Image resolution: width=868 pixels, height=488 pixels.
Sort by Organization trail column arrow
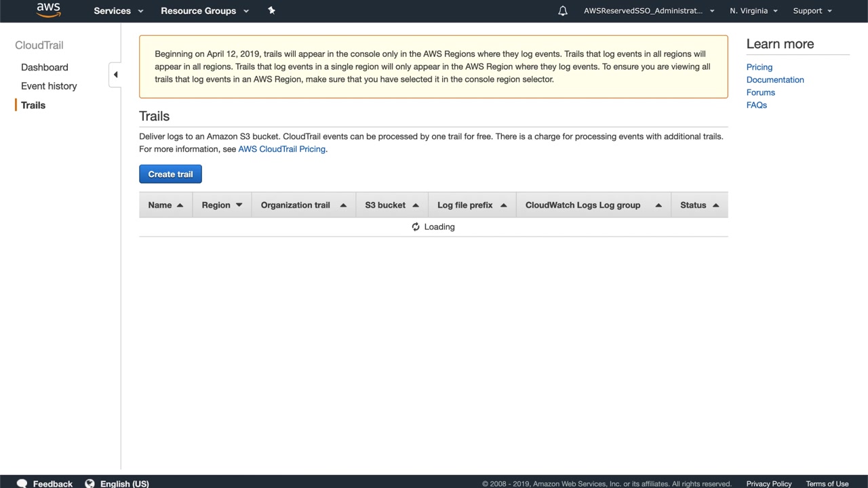tap(343, 205)
